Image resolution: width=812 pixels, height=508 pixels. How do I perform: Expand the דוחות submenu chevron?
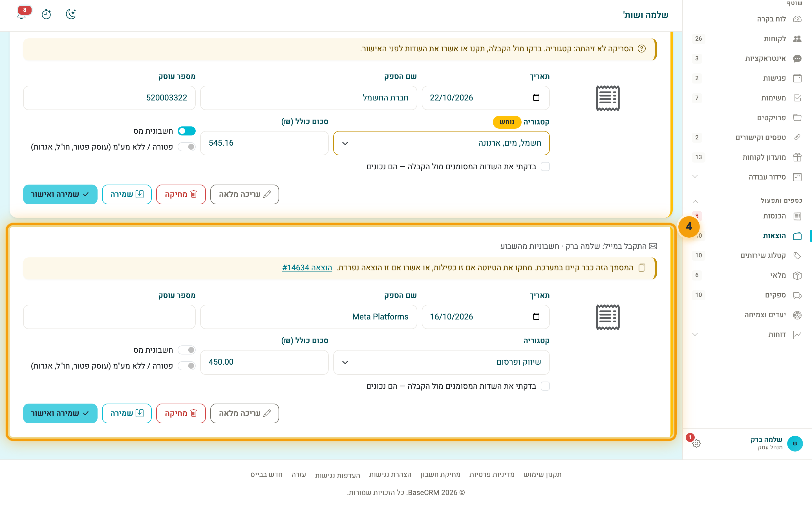tap(695, 335)
